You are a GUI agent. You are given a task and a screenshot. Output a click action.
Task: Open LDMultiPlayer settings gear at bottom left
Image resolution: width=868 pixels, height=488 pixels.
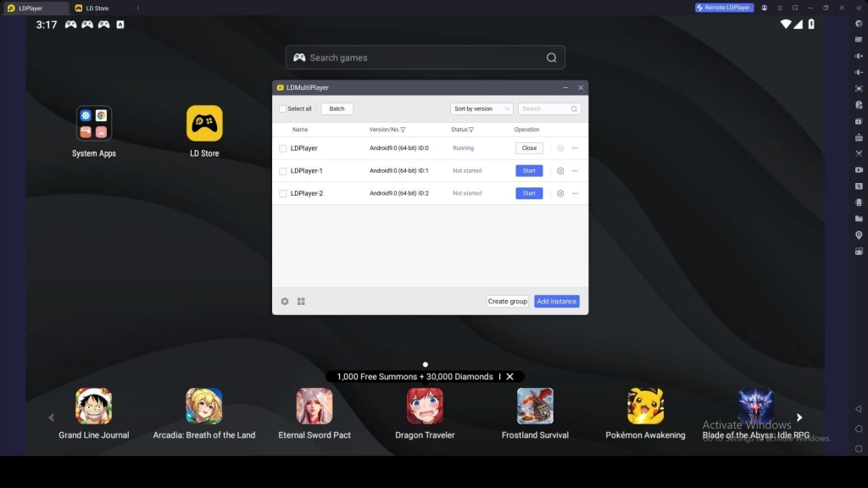coord(285,302)
